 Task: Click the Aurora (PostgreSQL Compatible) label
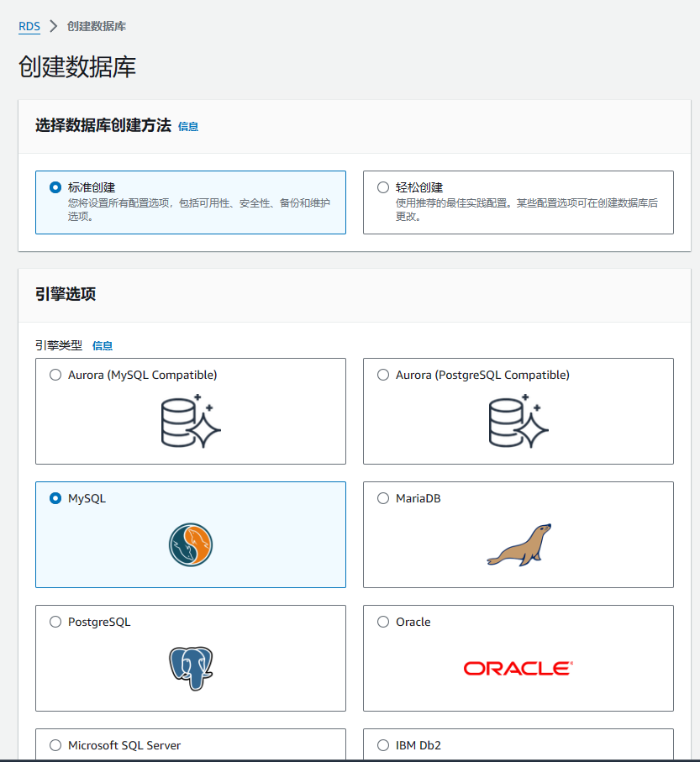(482, 376)
